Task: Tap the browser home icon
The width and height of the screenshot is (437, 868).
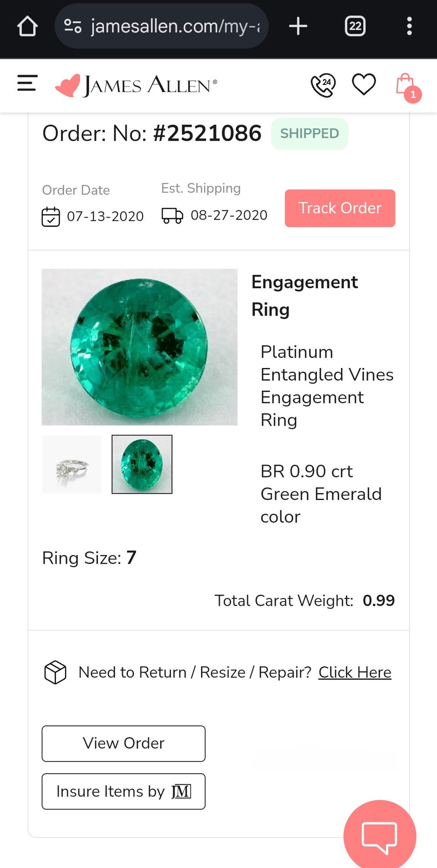Action: click(27, 26)
